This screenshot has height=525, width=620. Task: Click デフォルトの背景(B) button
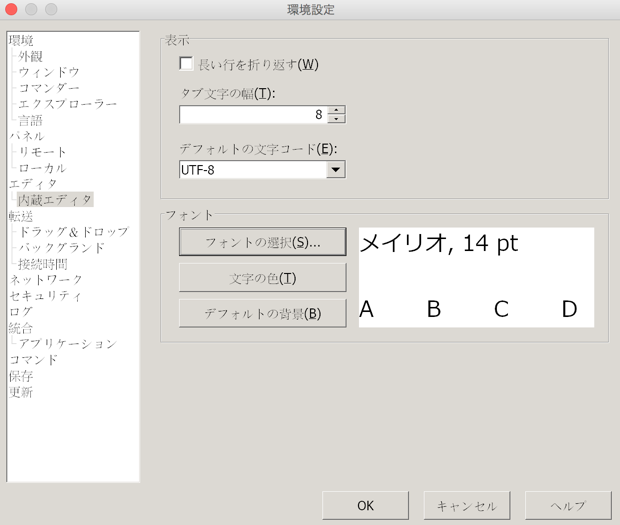click(x=263, y=313)
